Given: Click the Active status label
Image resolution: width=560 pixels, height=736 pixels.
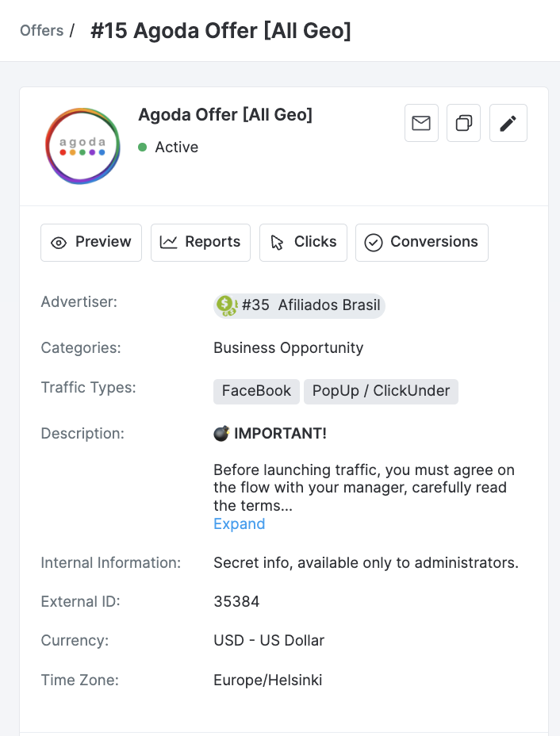Looking at the screenshot, I should pyautogui.click(x=177, y=148).
